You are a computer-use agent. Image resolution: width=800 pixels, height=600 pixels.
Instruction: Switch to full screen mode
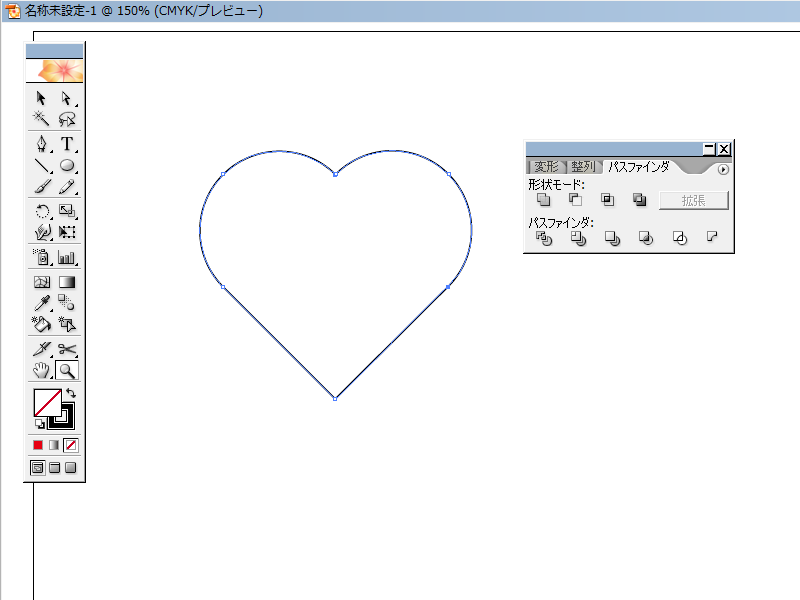tap(71, 465)
